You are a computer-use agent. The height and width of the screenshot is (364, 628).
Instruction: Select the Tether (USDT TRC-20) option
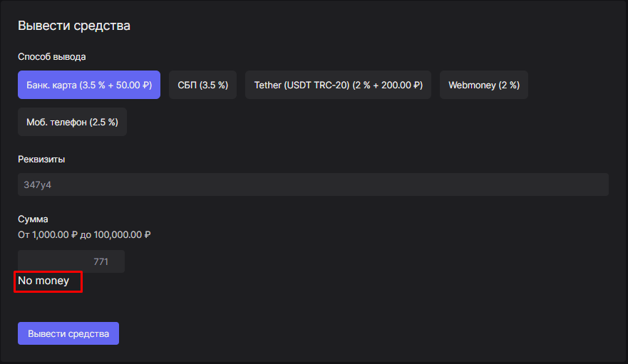[338, 85]
